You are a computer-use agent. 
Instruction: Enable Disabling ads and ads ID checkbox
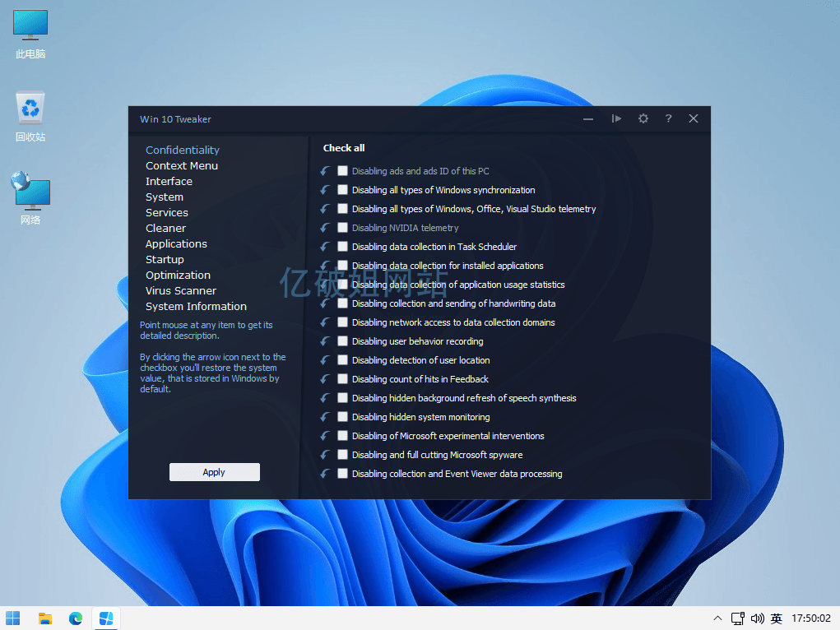(x=342, y=171)
